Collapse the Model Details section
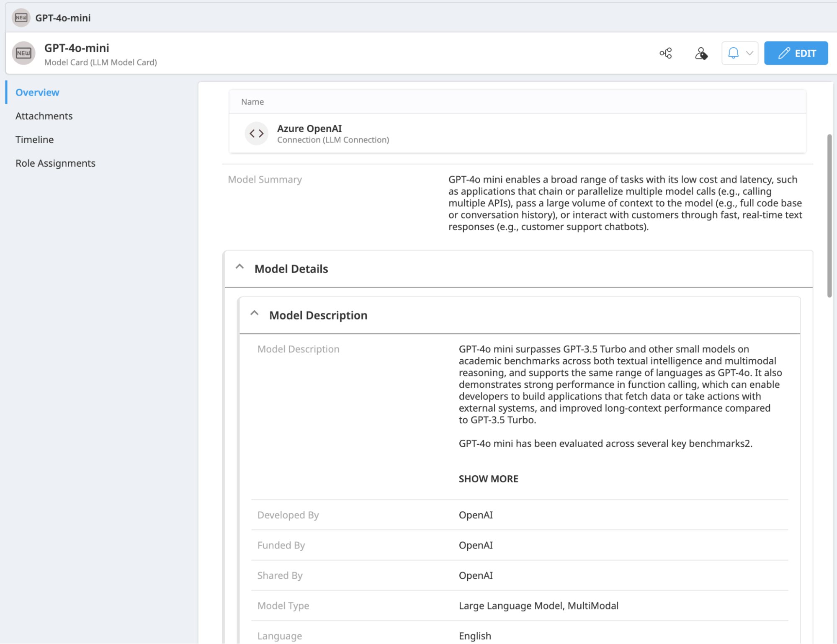 tap(240, 267)
